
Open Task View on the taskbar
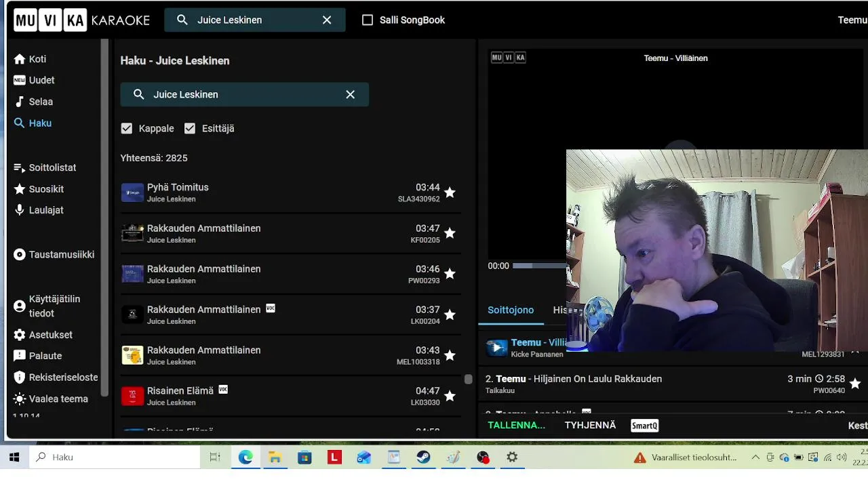point(214,457)
